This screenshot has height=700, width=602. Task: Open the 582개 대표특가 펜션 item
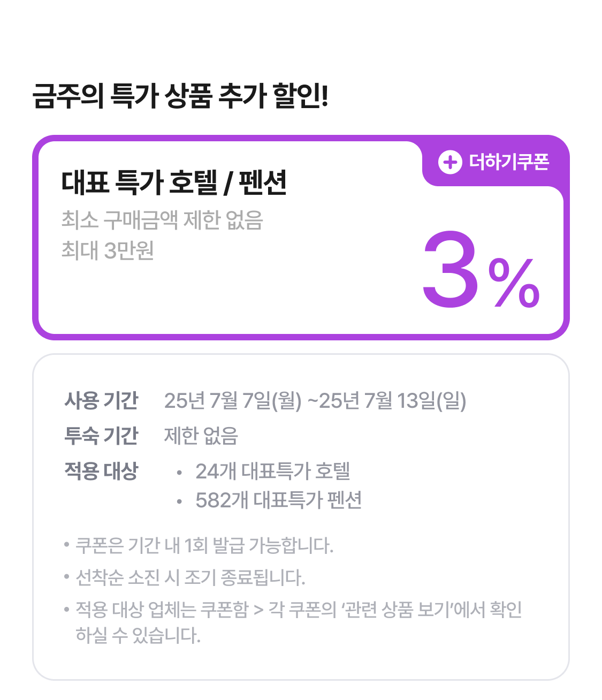[278, 500]
